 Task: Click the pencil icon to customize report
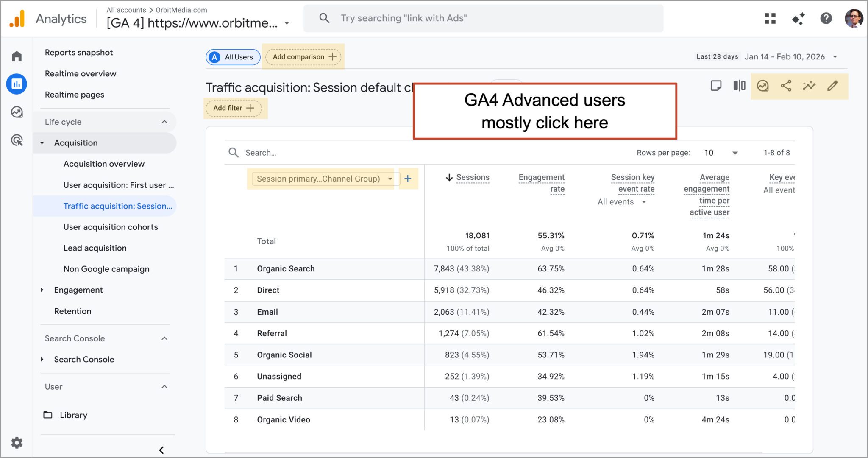(x=833, y=86)
